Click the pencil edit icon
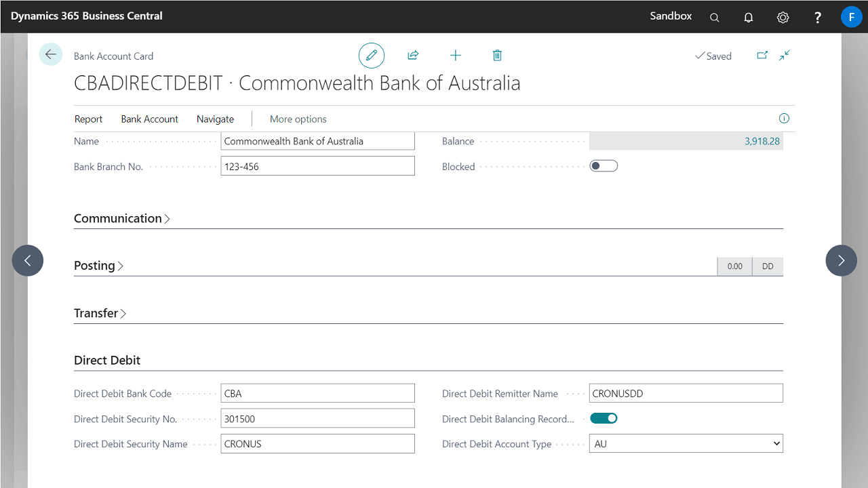The width and height of the screenshot is (868, 488). [x=371, y=56]
